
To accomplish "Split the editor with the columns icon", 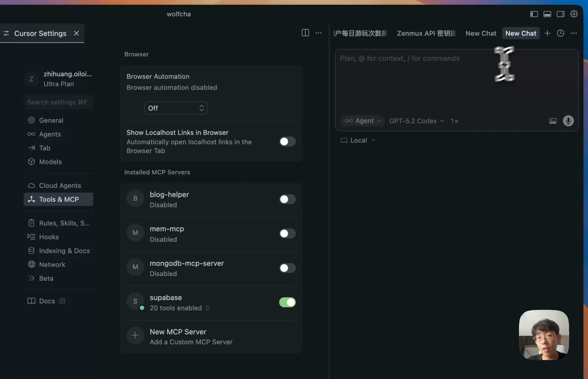I will tap(305, 33).
